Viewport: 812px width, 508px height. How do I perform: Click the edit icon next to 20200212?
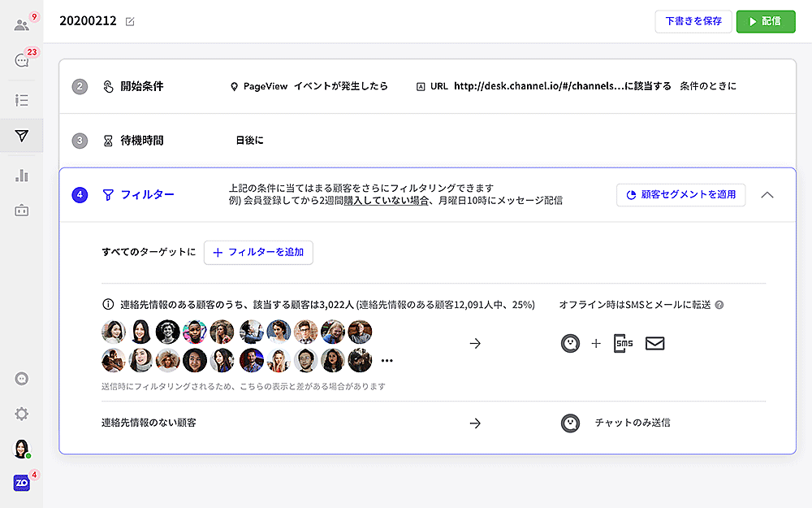(130, 22)
